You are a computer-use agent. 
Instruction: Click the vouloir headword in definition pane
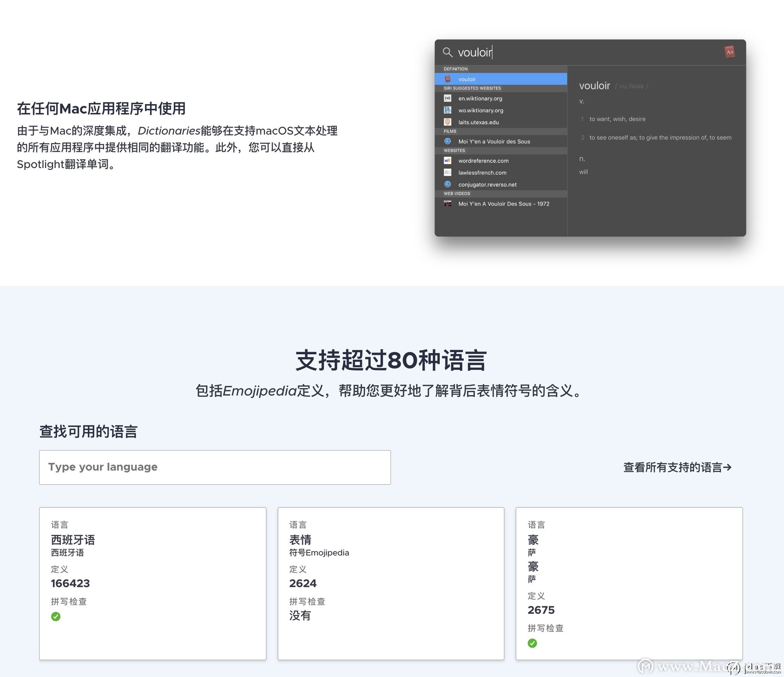[x=595, y=86]
